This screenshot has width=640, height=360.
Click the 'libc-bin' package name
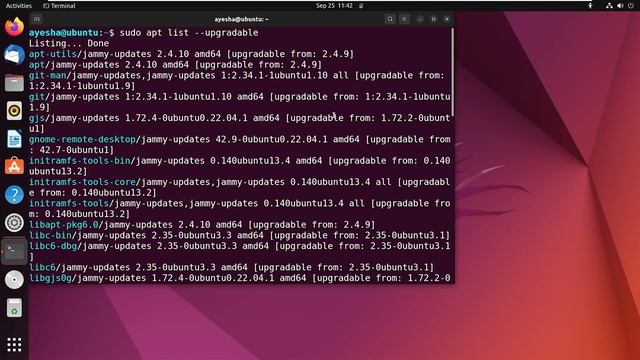(50, 235)
